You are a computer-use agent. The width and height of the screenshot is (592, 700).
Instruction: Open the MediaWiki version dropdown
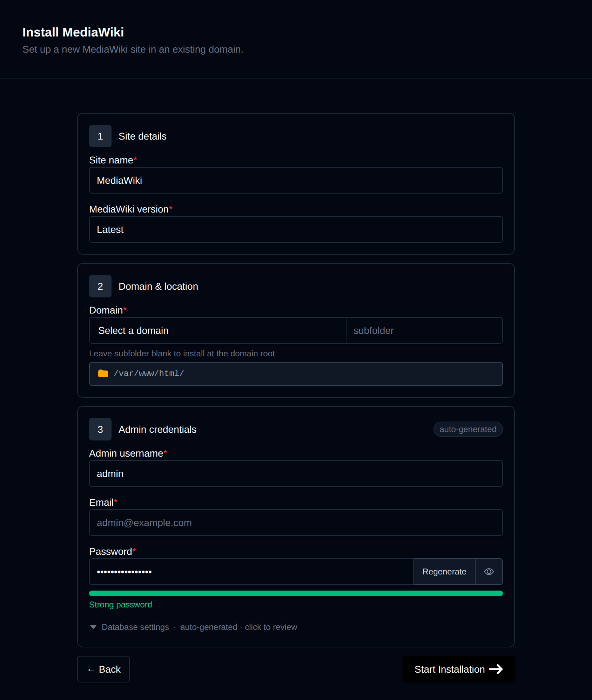pyautogui.click(x=296, y=229)
